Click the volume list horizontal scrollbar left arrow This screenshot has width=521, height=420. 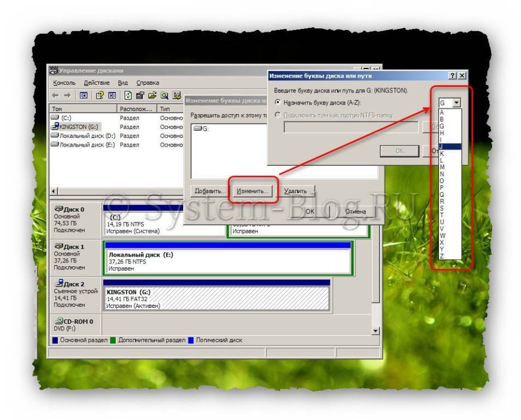pyautogui.click(x=54, y=191)
